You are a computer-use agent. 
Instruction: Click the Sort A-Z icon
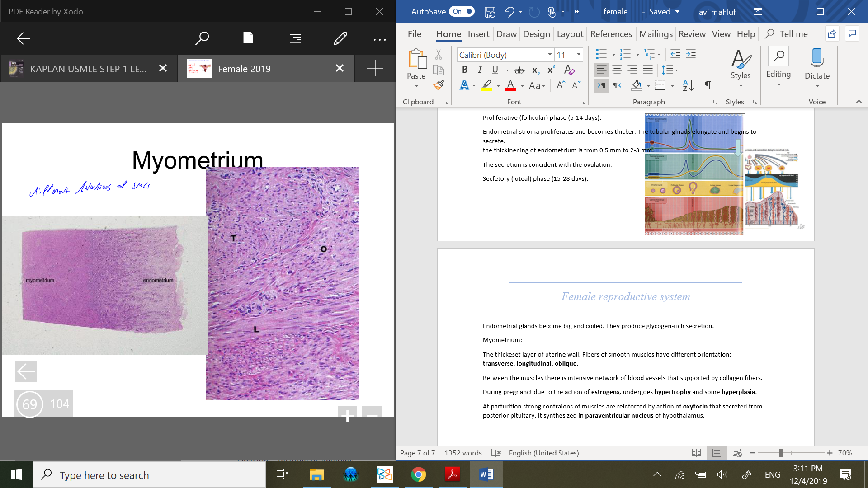(x=688, y=85)
